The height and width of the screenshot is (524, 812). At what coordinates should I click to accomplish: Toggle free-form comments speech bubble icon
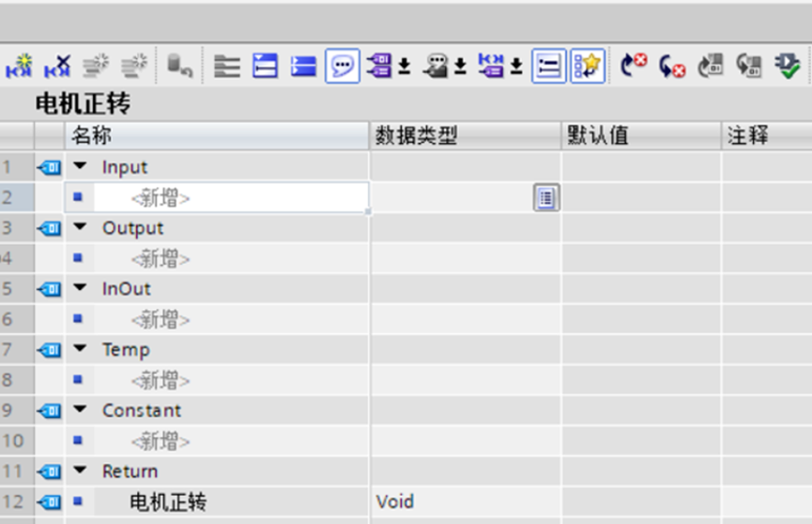pos(343,66)
